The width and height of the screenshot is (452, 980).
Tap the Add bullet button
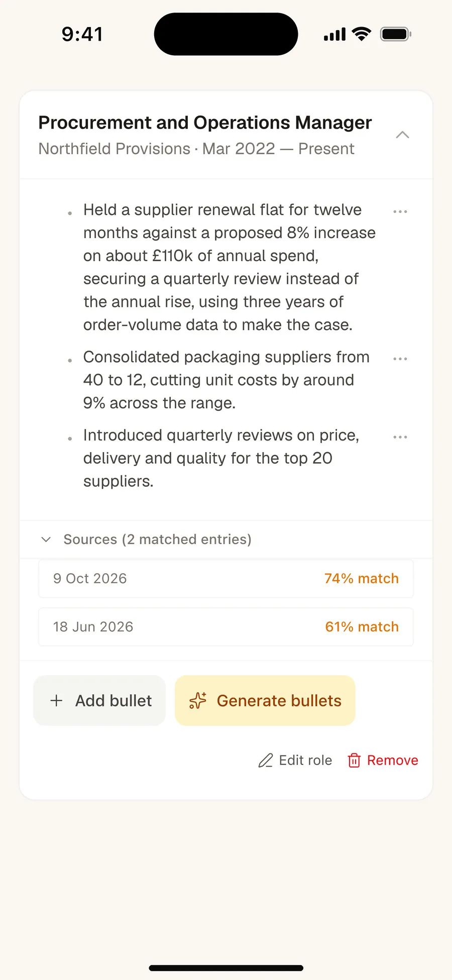(99, 701)
